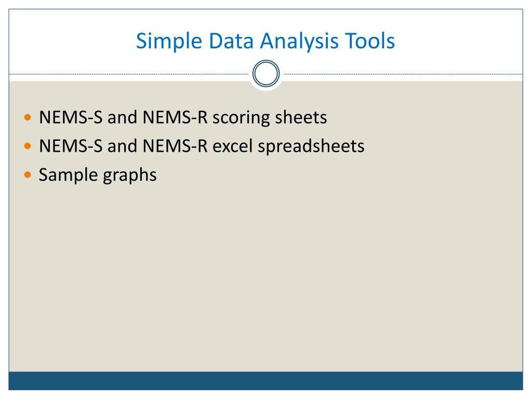532x399 pixels.
Task: Click the NEMS-S and NEMS-R scoring sheets line
Action: click(183, 118)
